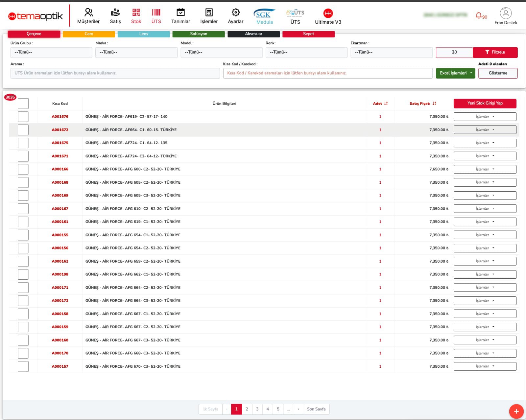Image resolution: width=526 pixels, height=420 pixels.
Task: Click Yeni Stok Girişi Yap button
Action: (x=485, y=103)
